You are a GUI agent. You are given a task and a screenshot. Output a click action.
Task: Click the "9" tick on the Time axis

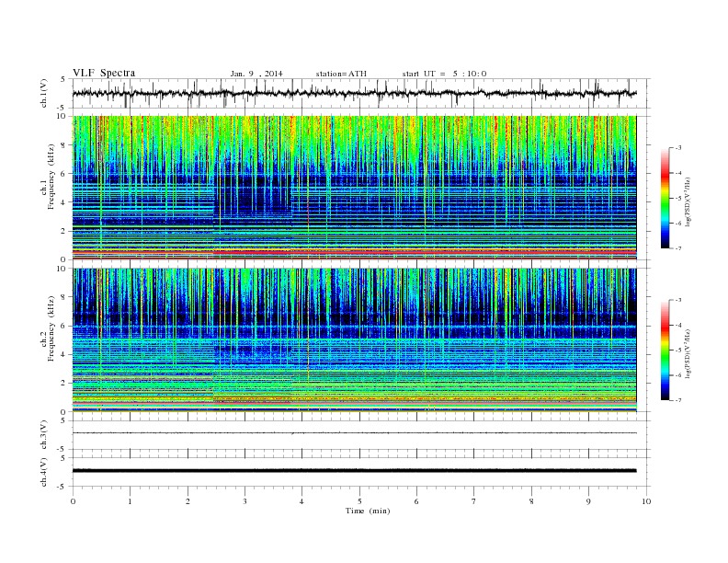pos(588,501)
